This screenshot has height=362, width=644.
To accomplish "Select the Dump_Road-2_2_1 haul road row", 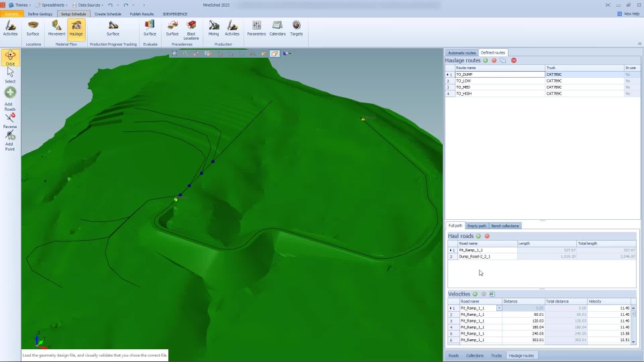I will [542, 257].
